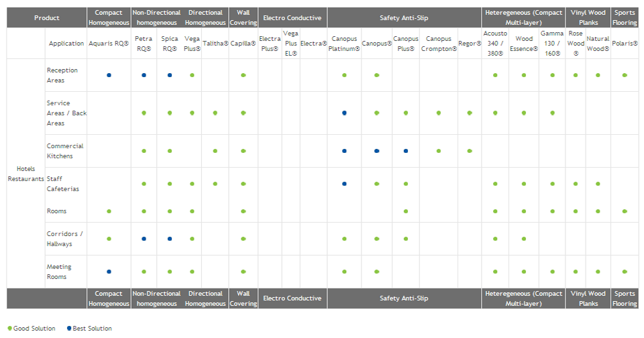The height and width of the screenshot is (338, 644).
Task: Click the Vega Plus EL product label
Action: pos(290,44)
